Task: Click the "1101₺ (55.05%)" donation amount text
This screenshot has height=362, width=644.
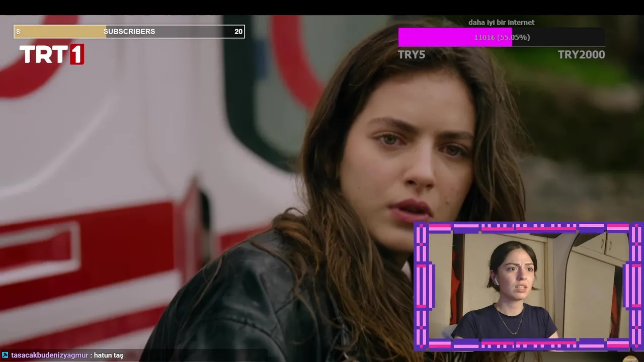Action: click(502, 37)
